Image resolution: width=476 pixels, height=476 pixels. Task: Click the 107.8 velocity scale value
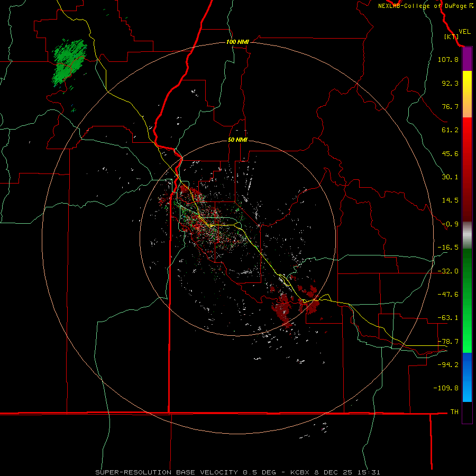pos(448,59)
